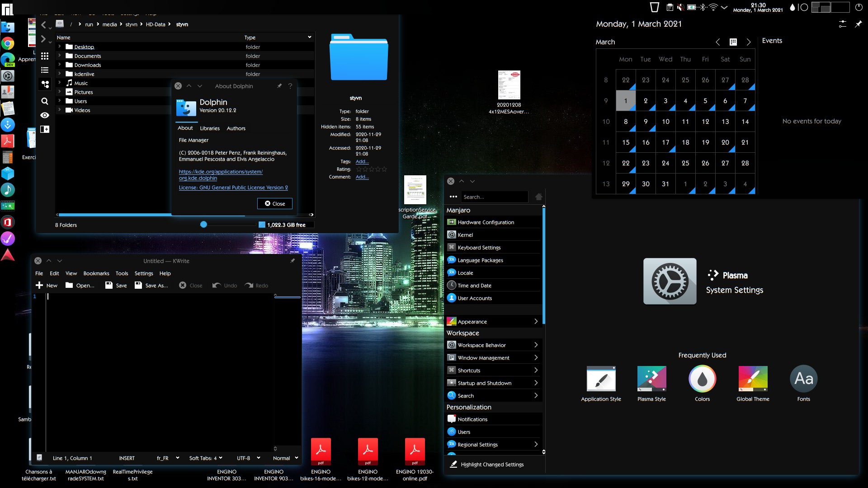Show next month in calendar
The height and width of the screenshot is (488, 868).
click(x=749, y=42)
